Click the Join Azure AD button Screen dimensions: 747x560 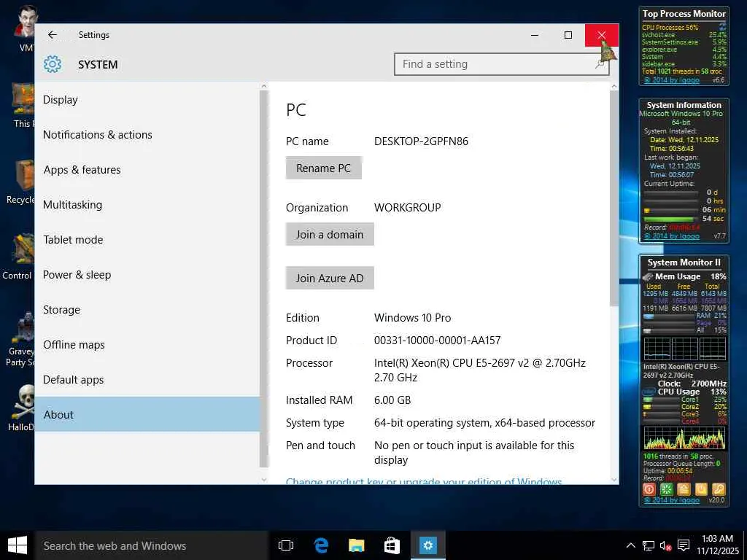click(x=330, y=278)
